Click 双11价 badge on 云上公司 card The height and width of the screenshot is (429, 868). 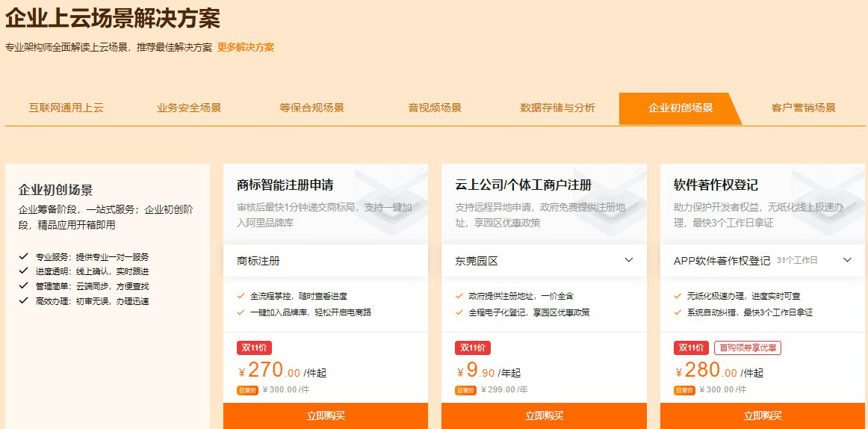472,348
